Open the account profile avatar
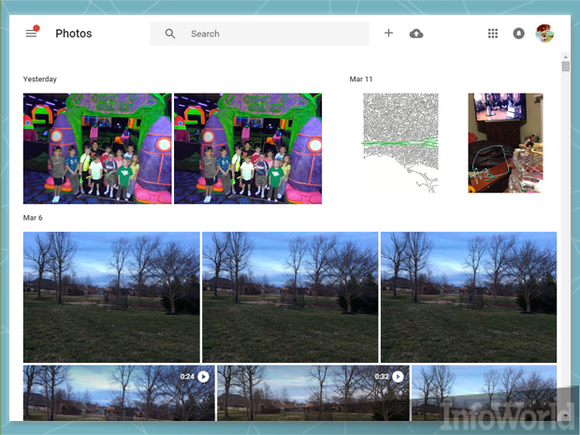This screenshot has width=580, height=435. click(x=544, y=33)
